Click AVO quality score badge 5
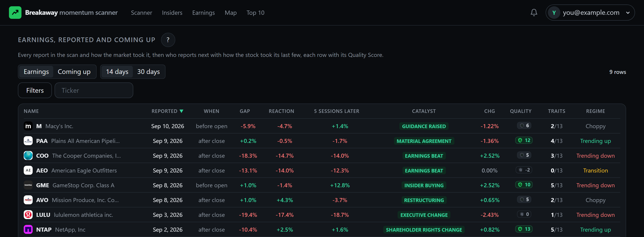Image resolution: width=644 pixels, height=237 pixels. 524,199
